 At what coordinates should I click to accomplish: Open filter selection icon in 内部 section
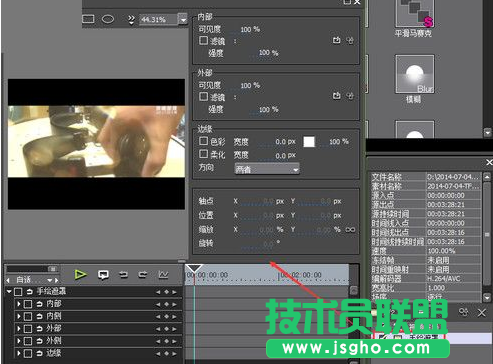point(337,40)
